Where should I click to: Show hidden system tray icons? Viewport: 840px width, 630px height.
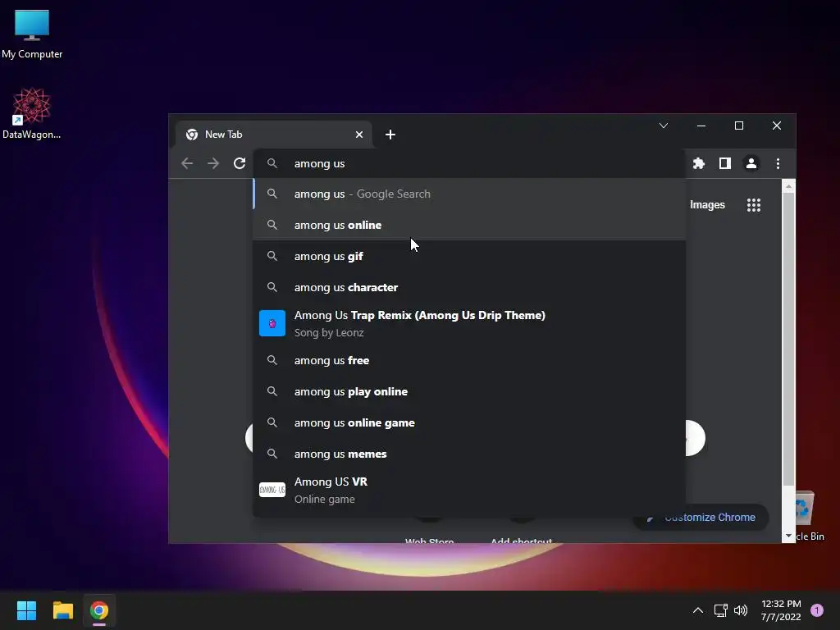pyautogui.click(x=697, y=610)
